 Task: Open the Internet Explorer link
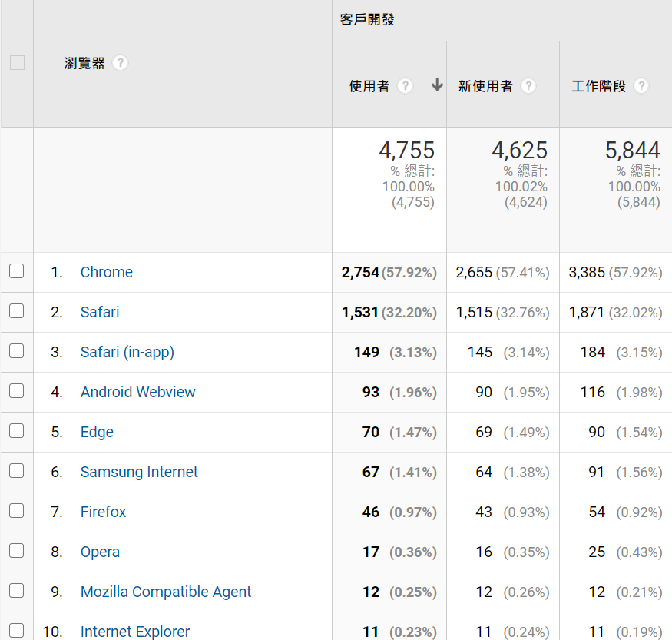pyautogui.click(x=135, y=632)
